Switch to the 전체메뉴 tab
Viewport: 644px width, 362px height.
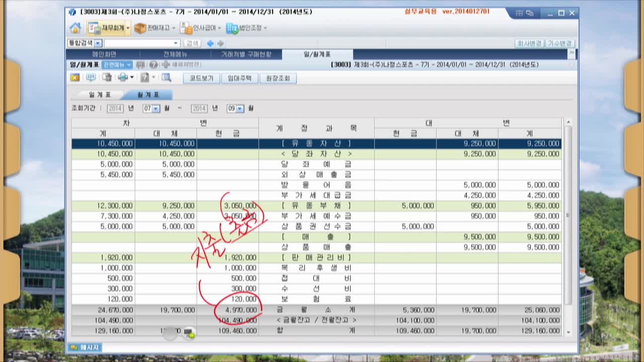pos(175,54)
